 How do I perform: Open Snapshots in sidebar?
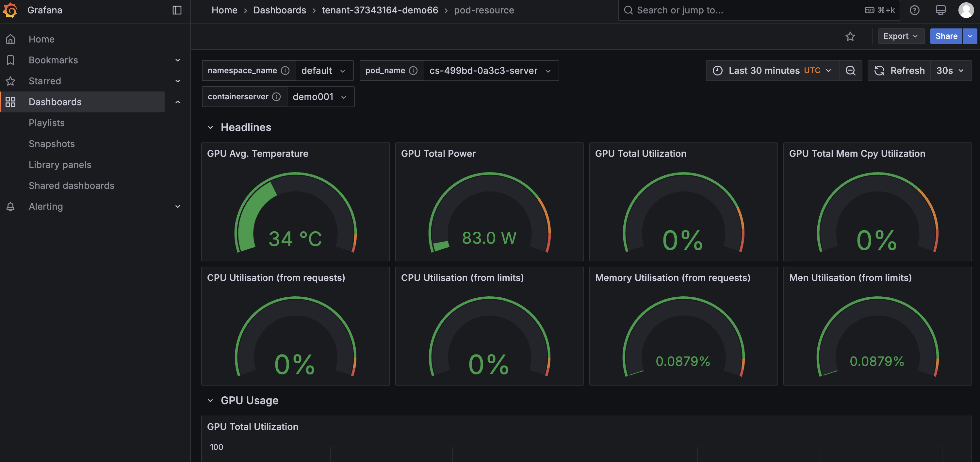52,144
